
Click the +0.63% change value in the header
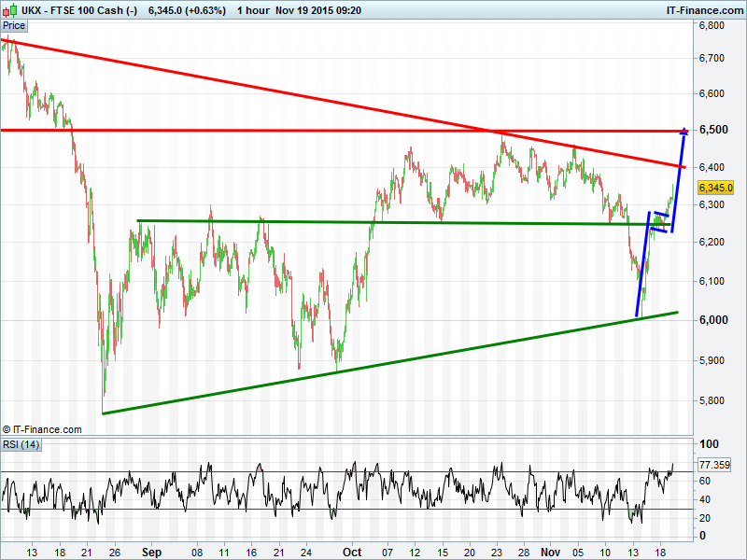193,9
